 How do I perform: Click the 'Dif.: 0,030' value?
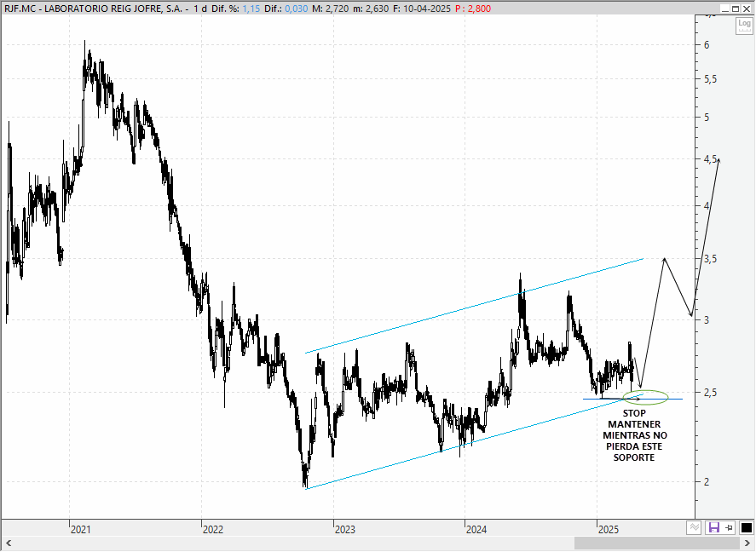pyautogui.click(x=286, y=9)
